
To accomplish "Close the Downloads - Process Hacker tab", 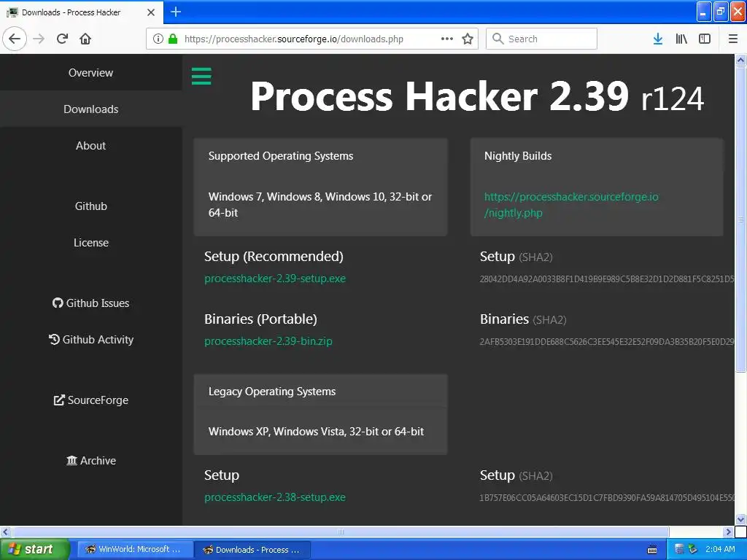I will click(x=151, y=12).
